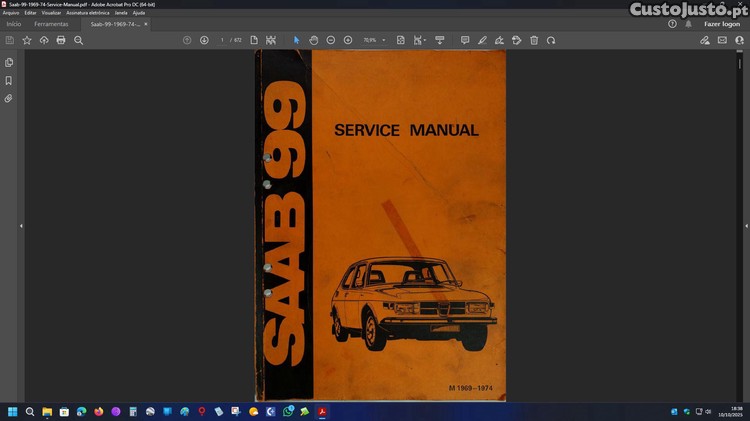The height and width of the screenshot is (421, 750).
Task: Bookmark this file with the star icon
Action: coord(27,40)
